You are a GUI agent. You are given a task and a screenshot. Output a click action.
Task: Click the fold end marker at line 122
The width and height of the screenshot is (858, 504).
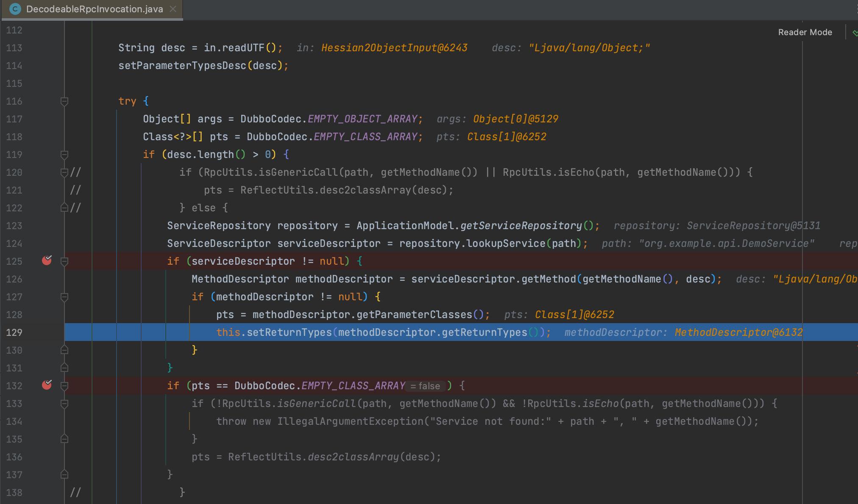coord(64,208)
